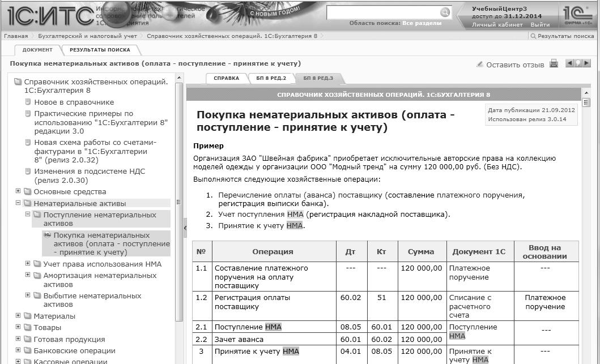Open Главная breadcrumb link
600x364 pixels.
[x=16, y=36]
